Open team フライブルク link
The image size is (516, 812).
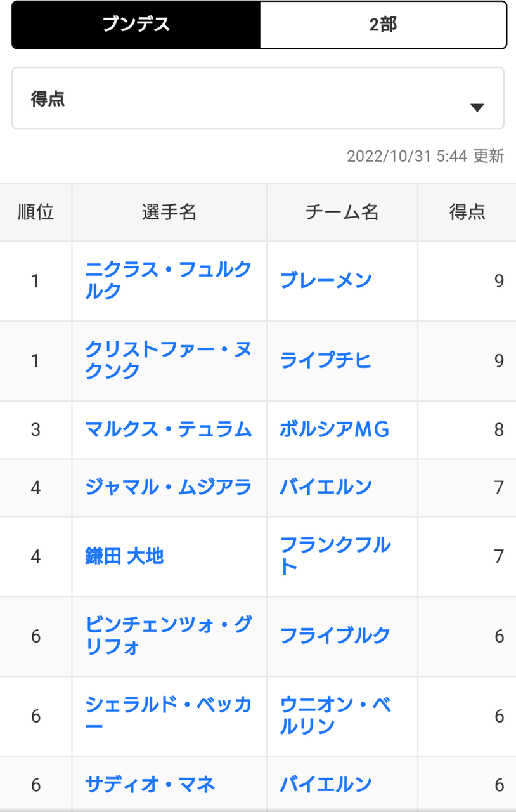335,636
